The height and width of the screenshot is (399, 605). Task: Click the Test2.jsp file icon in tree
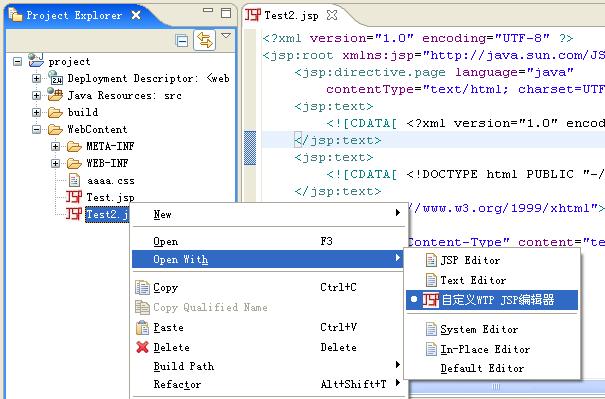click(74, 214)
